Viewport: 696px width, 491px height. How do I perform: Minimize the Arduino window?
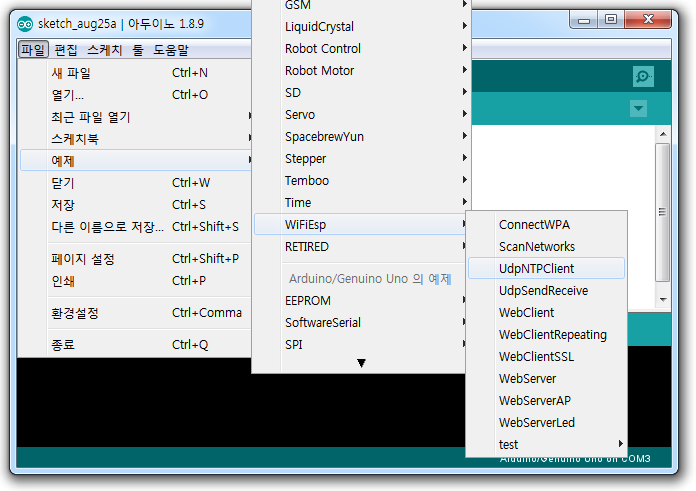click(584, 20)
